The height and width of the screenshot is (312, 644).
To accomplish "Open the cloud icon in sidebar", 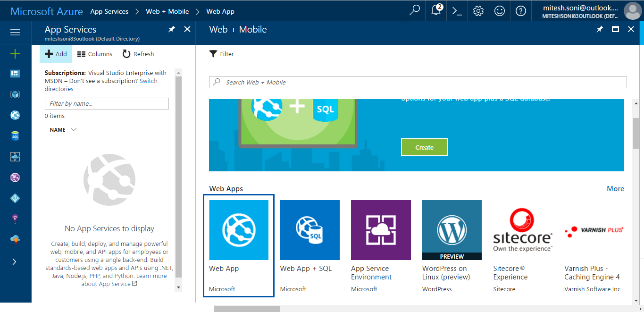I will (15, 239).
